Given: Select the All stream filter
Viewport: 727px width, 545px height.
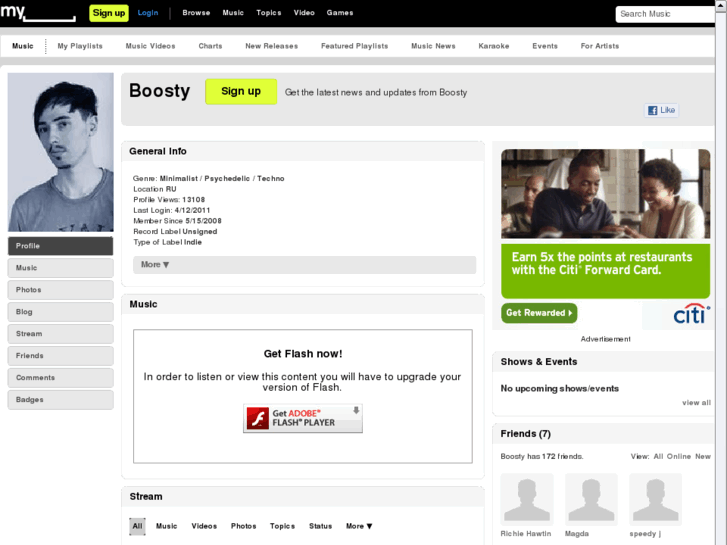Looking at the screenshot, I should click(x=138, y=526).
